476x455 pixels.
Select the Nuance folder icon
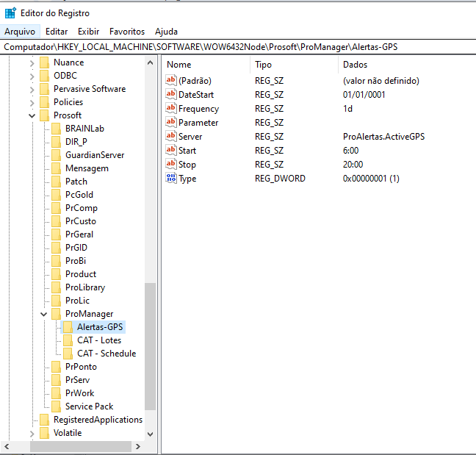click(45, 62)
